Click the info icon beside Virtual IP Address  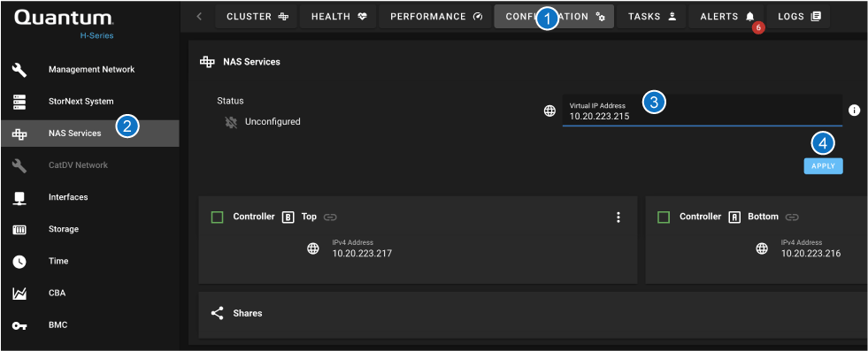click(854, 111)
